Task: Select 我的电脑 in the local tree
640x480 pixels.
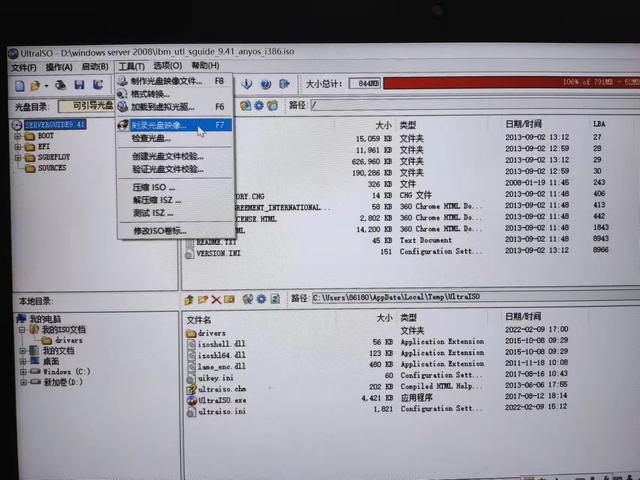Action: 45,319
